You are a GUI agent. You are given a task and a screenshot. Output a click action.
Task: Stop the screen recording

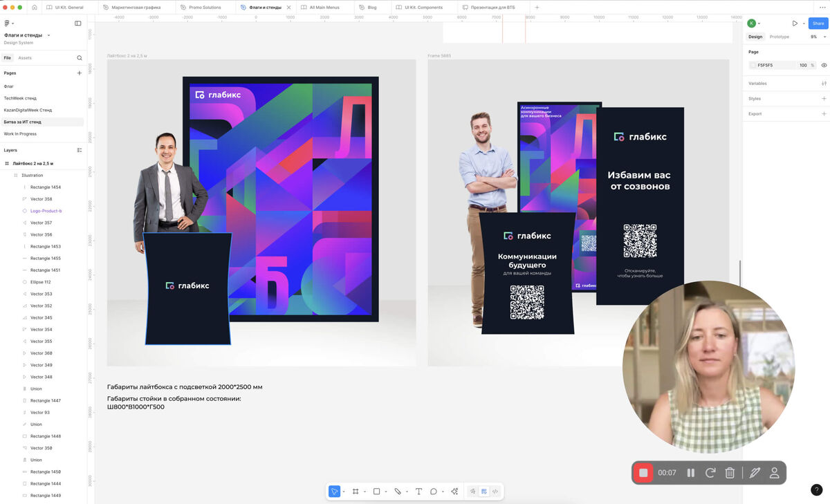coord(643,473)
